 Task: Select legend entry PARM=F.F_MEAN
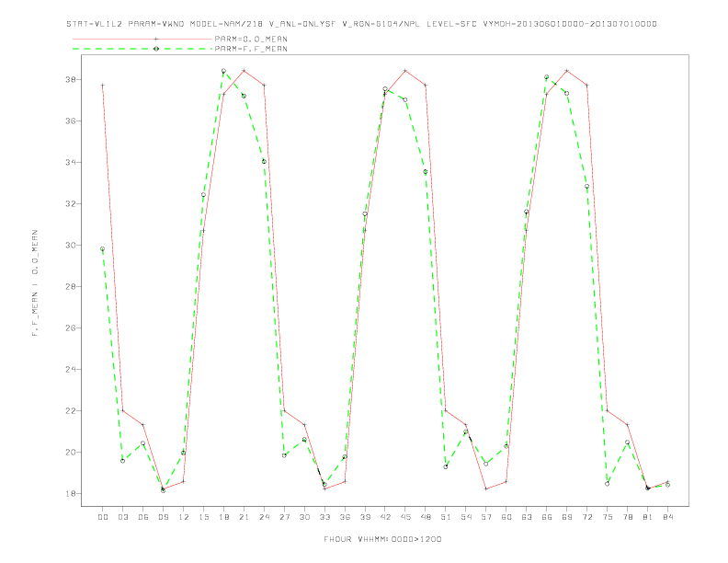[x=251, y=49]
